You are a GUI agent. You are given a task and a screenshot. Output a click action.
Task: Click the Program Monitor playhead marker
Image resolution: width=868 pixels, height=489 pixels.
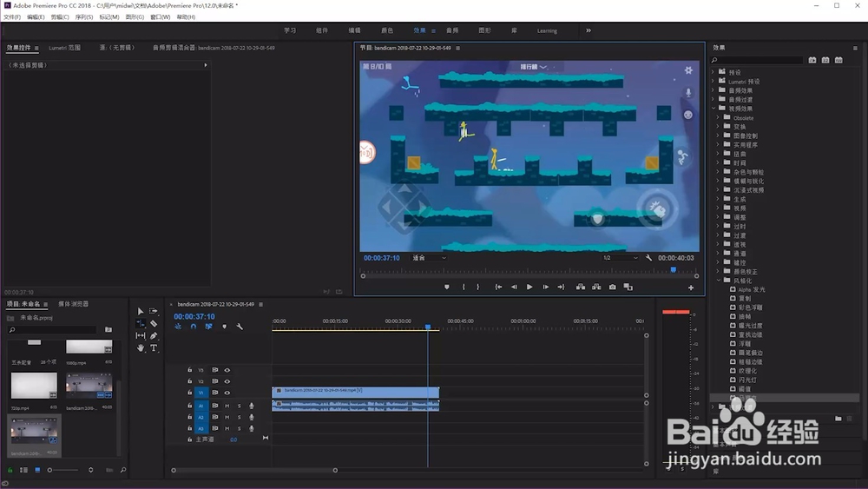point(674,270)
